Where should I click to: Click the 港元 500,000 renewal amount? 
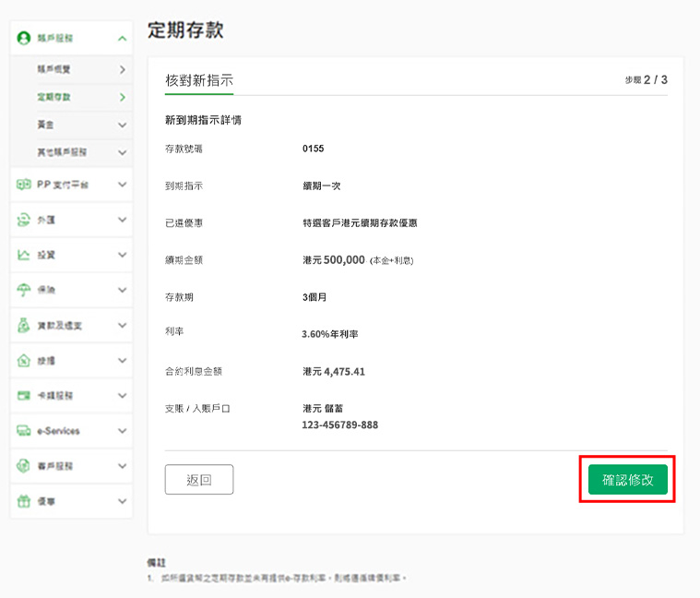(334, 260)
